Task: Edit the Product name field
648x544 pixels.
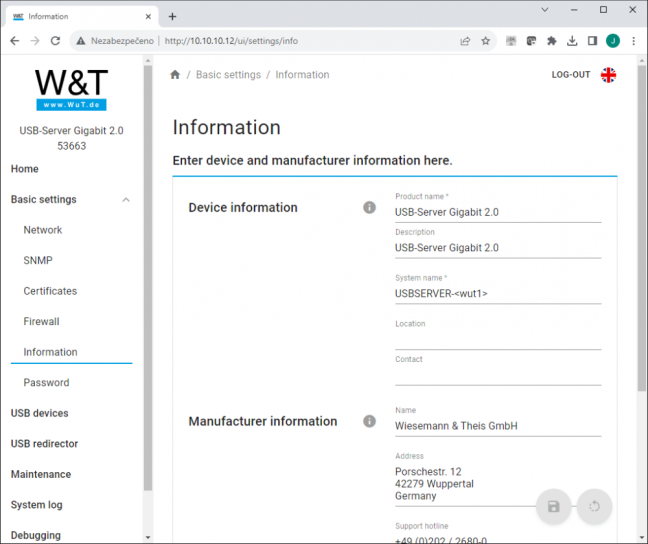Action: tap(498, 212)
